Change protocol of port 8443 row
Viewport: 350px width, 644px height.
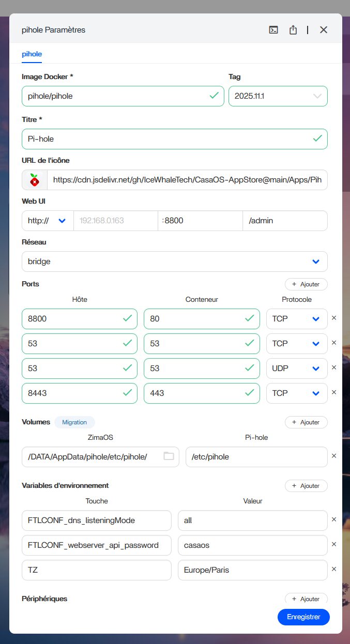296,393
